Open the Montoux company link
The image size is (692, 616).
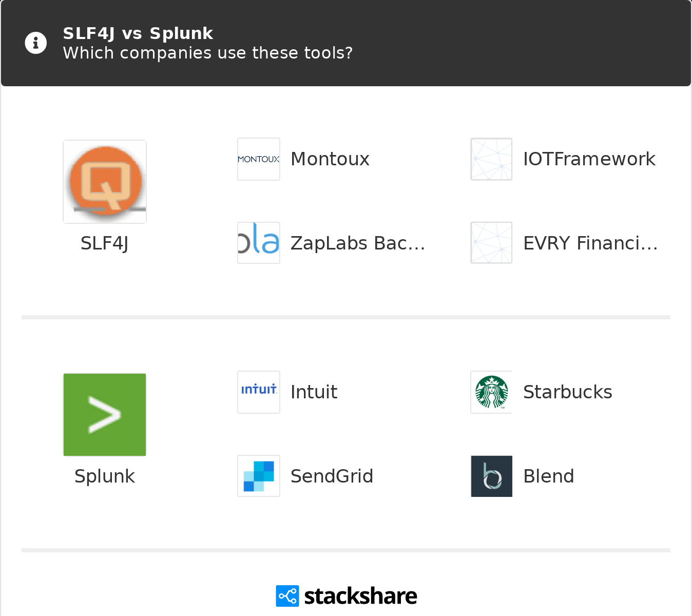pyautogui.click(x=330, y=159)
